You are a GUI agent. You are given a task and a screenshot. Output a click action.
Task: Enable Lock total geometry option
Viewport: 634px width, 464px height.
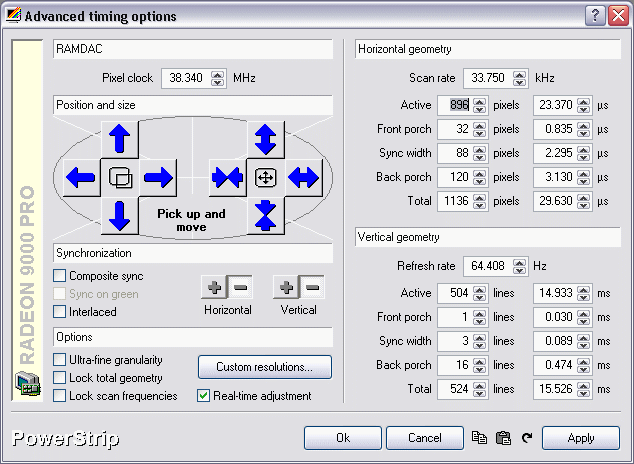pyautogui.click(x=60, y=378)
